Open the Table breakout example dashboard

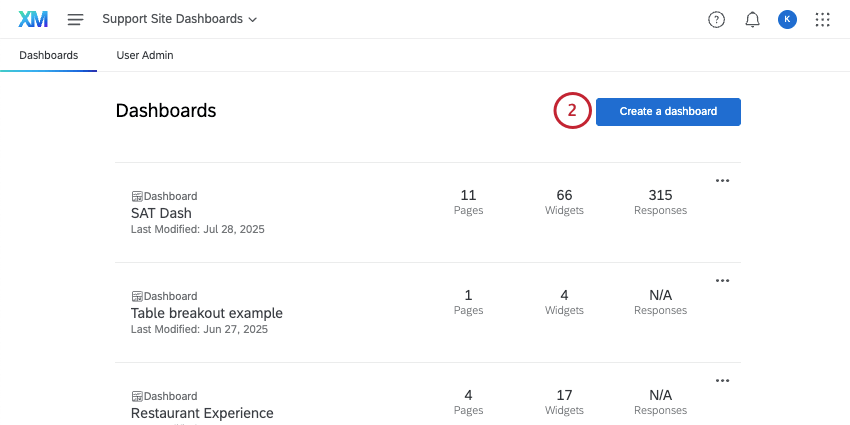click(206, 313)
